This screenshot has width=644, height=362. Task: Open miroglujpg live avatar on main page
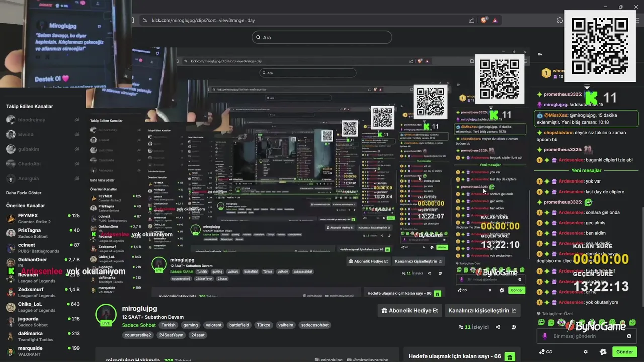pyautogui.click(x=106, y=315)
